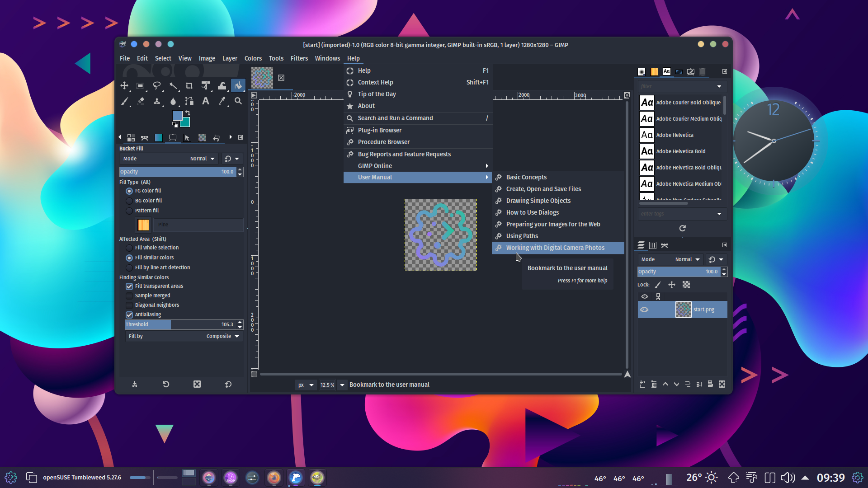
Task: Select BG color fill radio button
Action: pos(129,201)
